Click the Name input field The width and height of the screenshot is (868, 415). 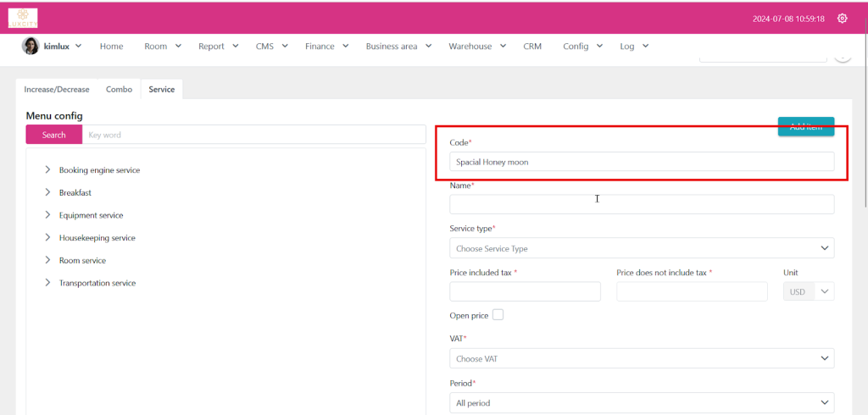641,204
